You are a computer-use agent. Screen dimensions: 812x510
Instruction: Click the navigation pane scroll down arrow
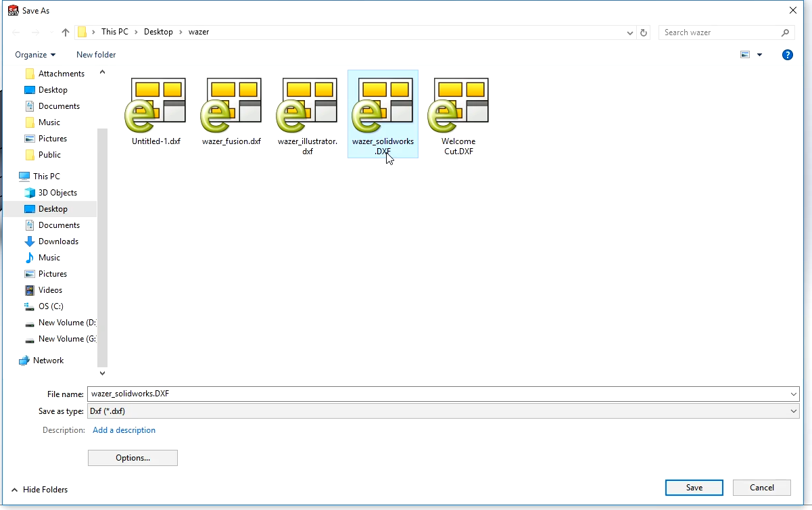coord(103,373)
